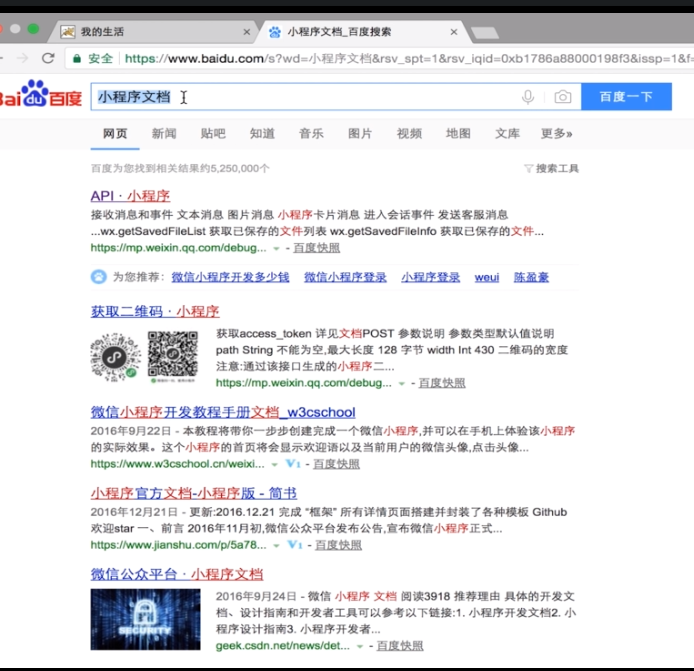Click https://www.jianshu.com/p/5a78... URL
The width and height of the screenshot is (694, 671).
click(x=178, y=545)
